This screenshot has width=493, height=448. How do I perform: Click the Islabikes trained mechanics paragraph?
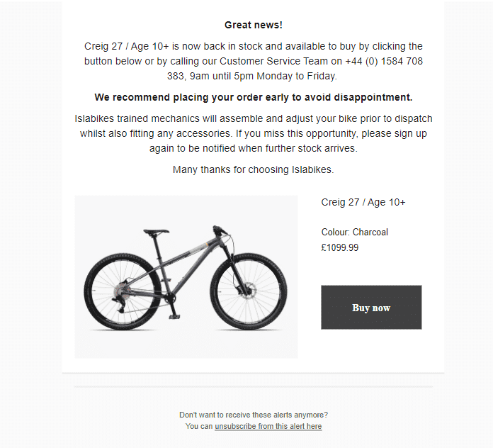click(x=253, y=133)
